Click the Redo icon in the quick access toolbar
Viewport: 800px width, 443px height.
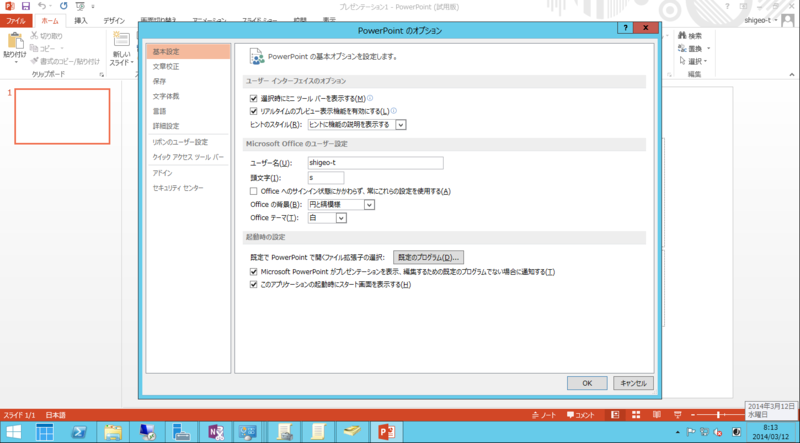(x=63, y=6)
